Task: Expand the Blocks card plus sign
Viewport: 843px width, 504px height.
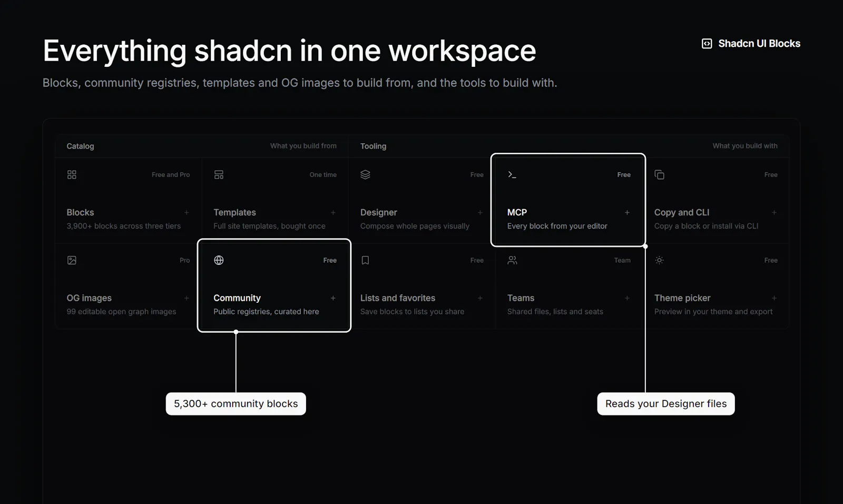Action: click(187, 212)
